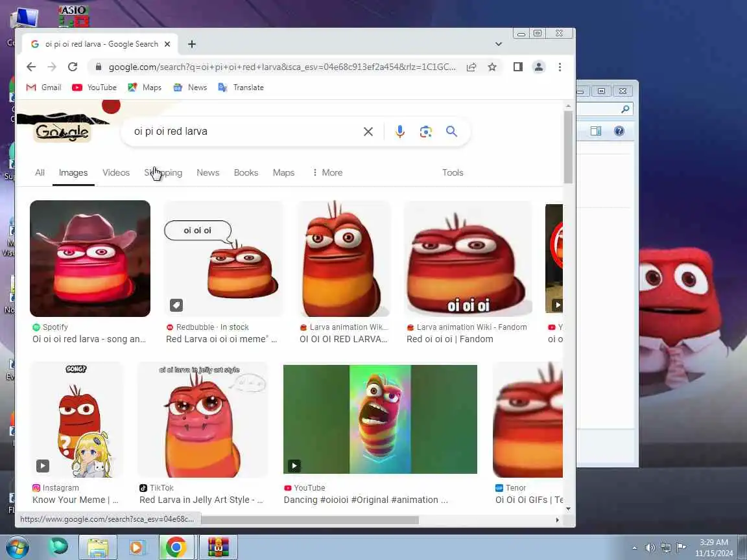This screenshot has width=747, height=560.
Task: Open the Tenor Oi Oi Oi GIFs image
Action: pyautogui.click(x=528, y=419)
